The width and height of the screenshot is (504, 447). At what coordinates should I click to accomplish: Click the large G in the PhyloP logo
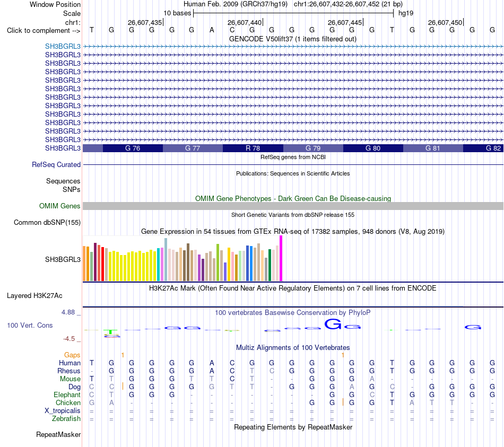[333, 324]
